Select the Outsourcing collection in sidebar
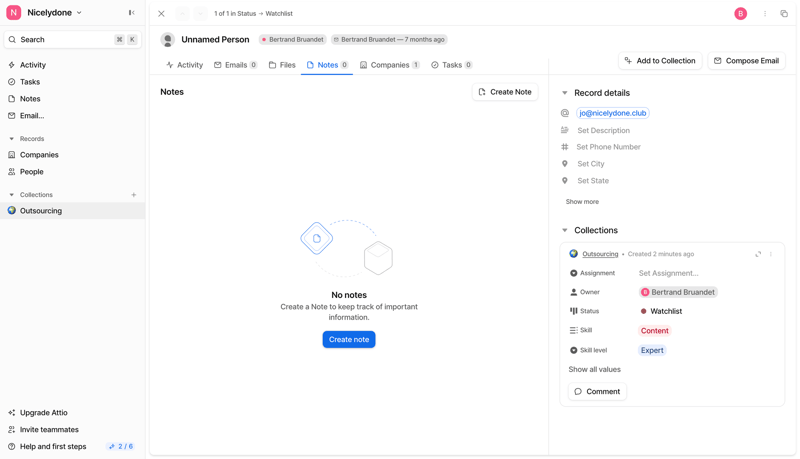The image size is (800, 459). [72, 211]
